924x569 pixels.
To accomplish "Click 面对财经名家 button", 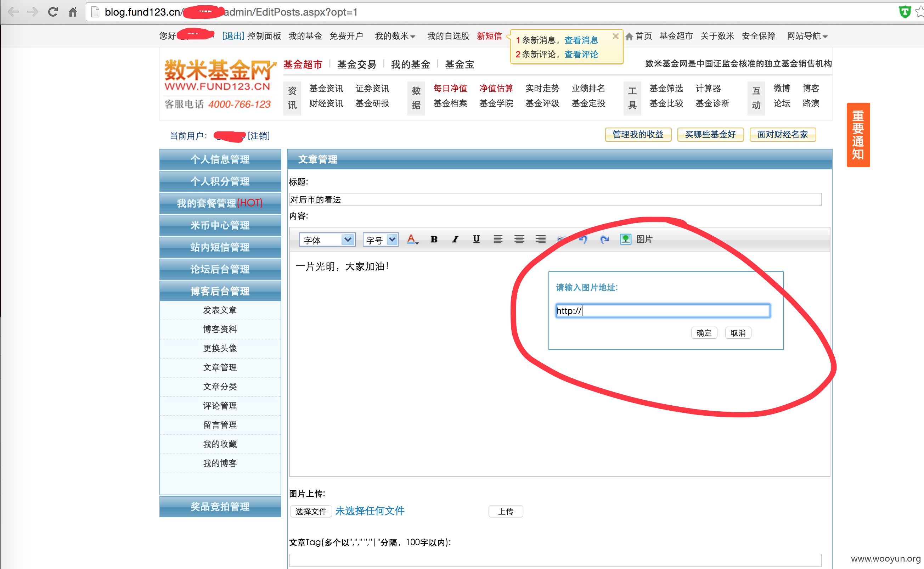I will pyautogui.click(x=783, y=134).
